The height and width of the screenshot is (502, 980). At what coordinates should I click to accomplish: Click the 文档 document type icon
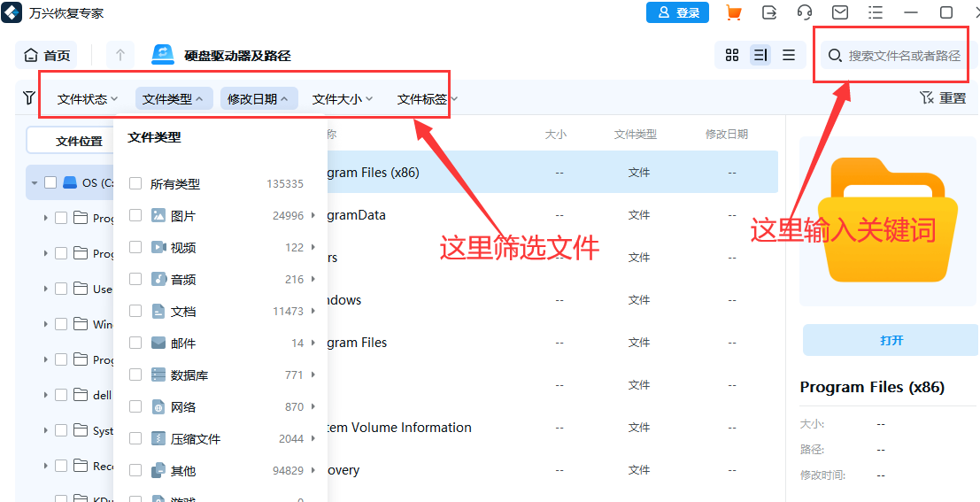click(158, 312)
